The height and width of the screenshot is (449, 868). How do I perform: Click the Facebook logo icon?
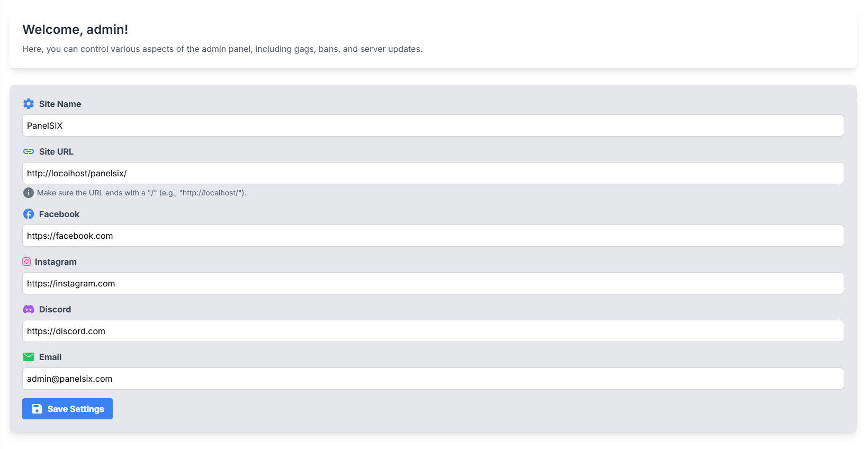[29, 214]
